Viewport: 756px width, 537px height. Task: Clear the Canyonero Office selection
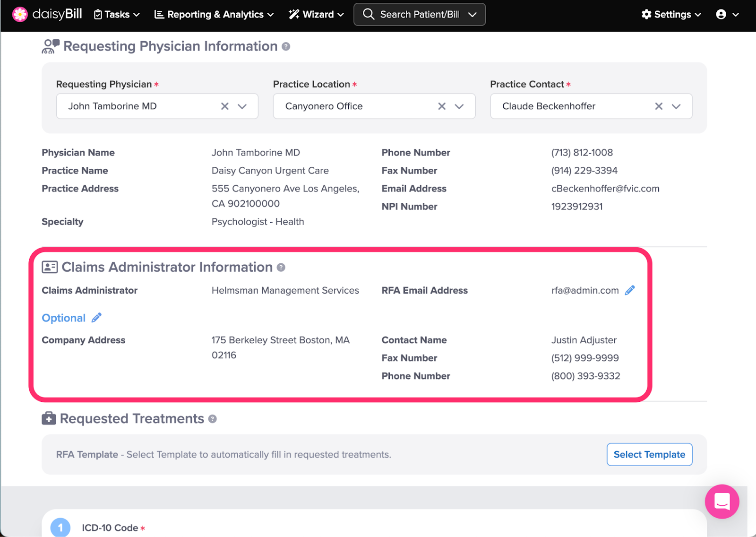click(442, 106)
